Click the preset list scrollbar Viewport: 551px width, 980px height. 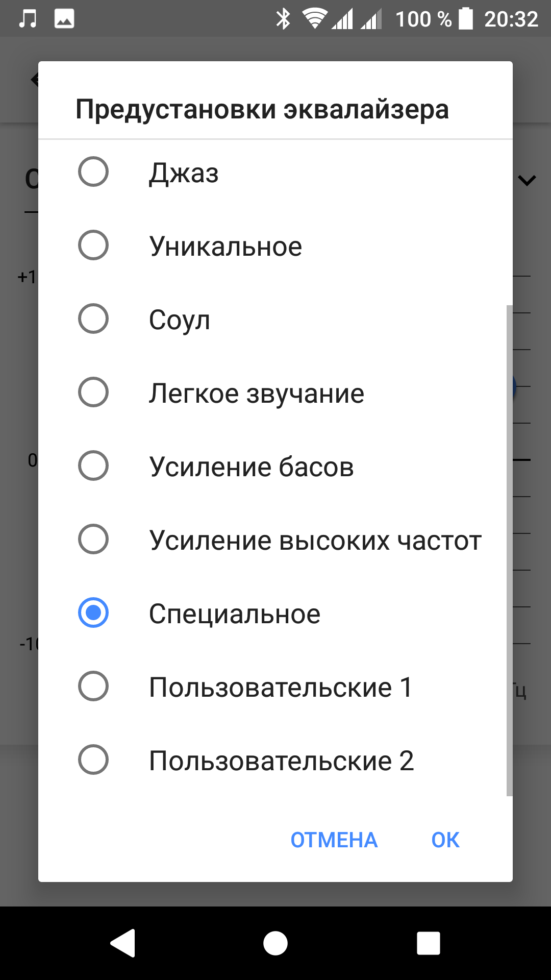(509, 550)
